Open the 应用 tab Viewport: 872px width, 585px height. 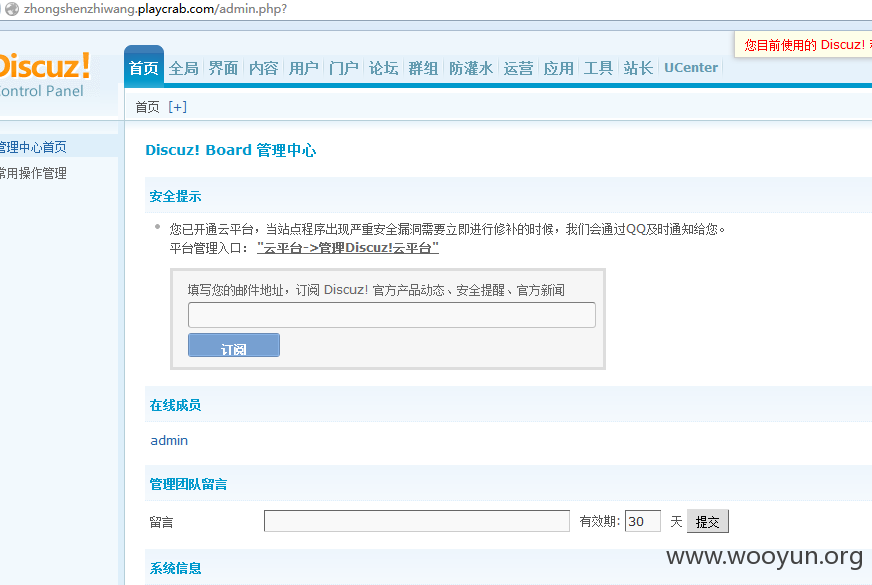point(558,68)
